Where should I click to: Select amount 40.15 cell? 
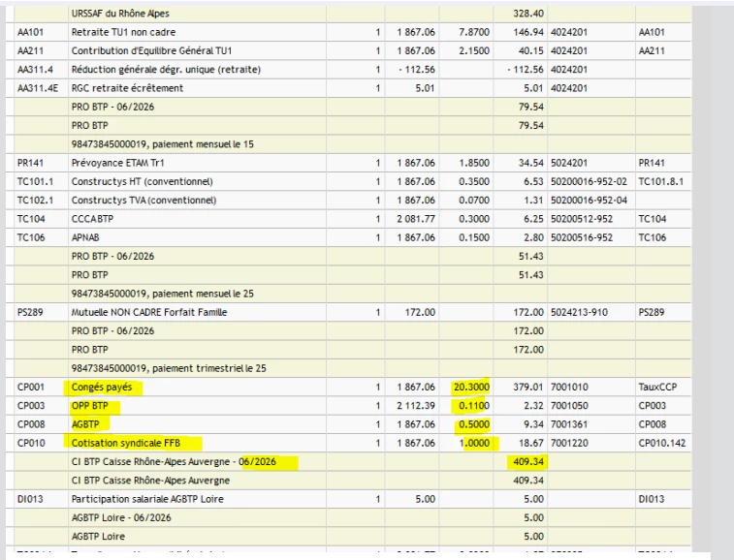tap(530, 51)
